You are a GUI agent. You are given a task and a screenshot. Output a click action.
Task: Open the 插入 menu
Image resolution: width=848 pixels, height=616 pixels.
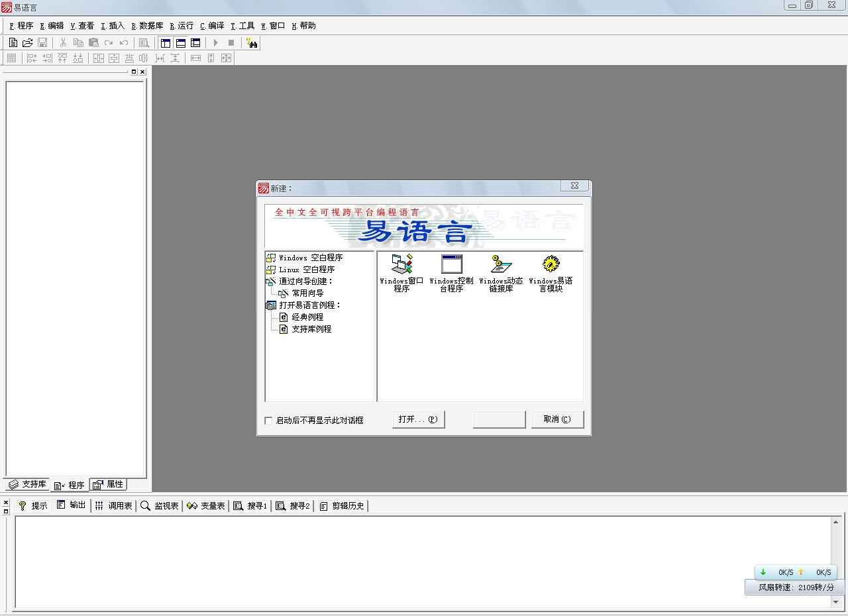click(x=113, y=26)
